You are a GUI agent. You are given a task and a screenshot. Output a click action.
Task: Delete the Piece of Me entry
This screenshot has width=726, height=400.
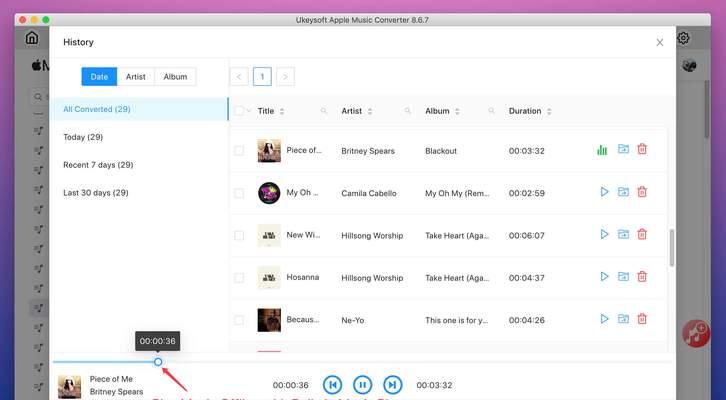(x=642, y=149)
